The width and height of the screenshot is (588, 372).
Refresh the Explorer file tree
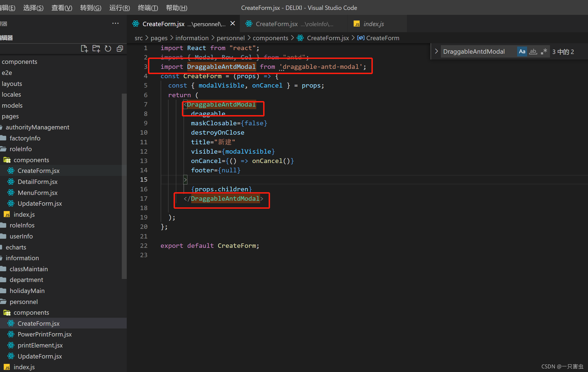108,48
